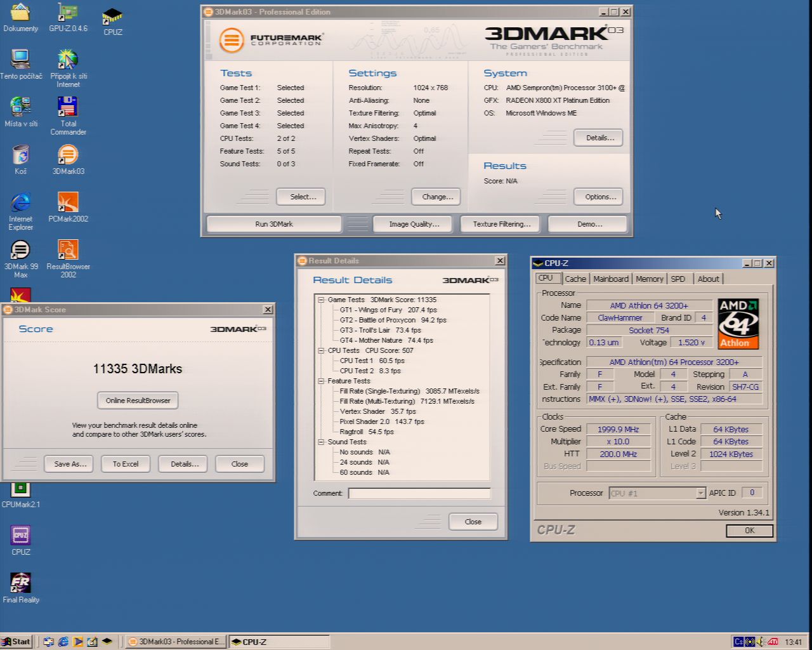Image resolution: width=812 pixels, height=650 pixels.
Task: Click OK button in CPU-Z
Action: click(750, 531)
